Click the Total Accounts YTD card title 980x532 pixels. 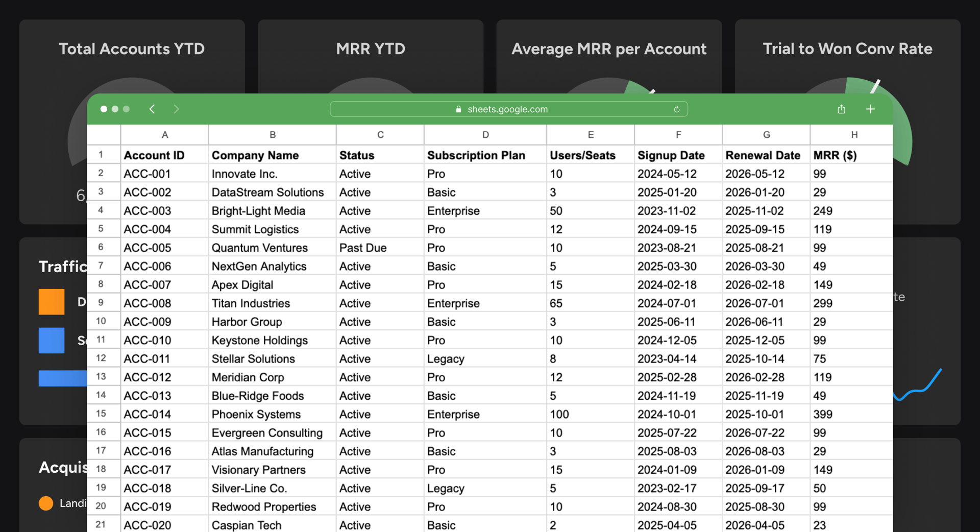click(x=132, y=49)
